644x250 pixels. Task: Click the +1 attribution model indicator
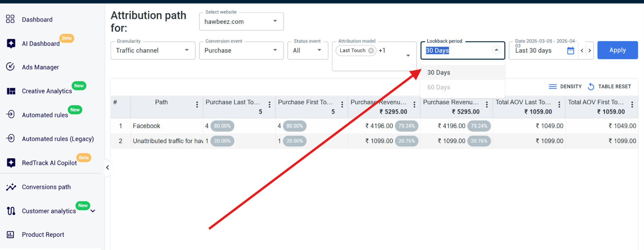tap(382, 51)
